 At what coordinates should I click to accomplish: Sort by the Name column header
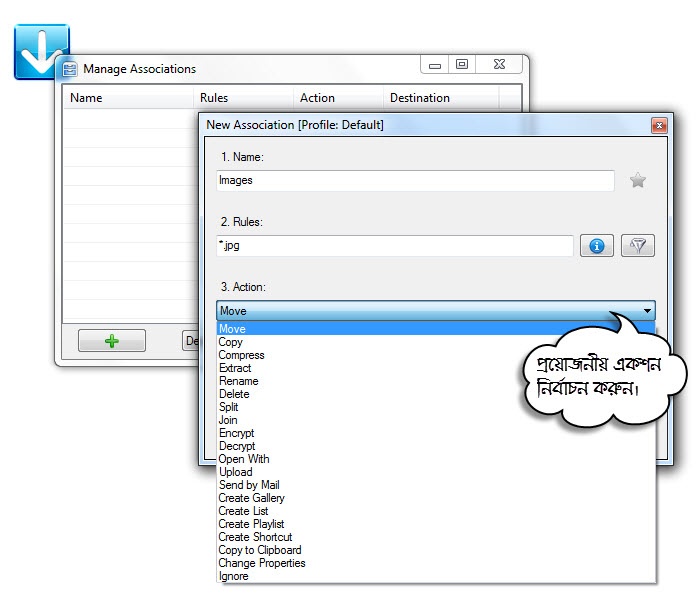128,98
